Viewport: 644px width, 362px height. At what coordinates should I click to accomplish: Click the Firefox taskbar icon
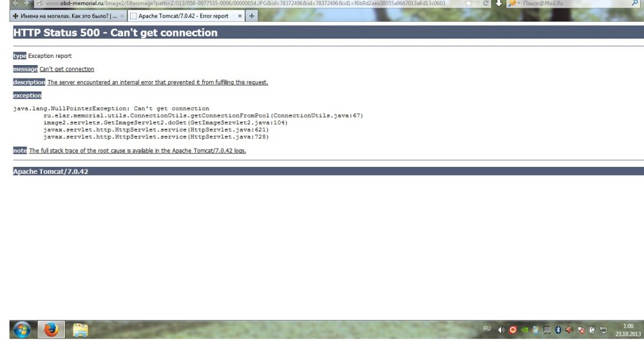pyautogui.click(x=52, y=330)
